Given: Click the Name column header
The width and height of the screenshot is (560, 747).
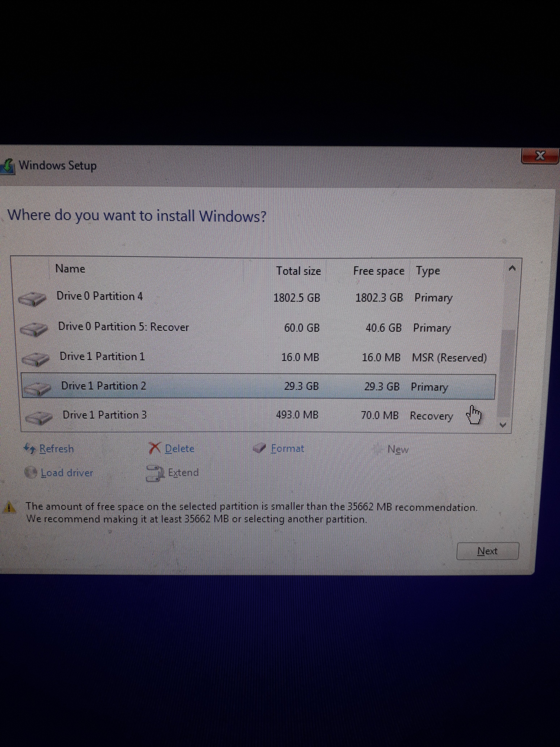Looking at the screenshot, I should coord(70,269).
